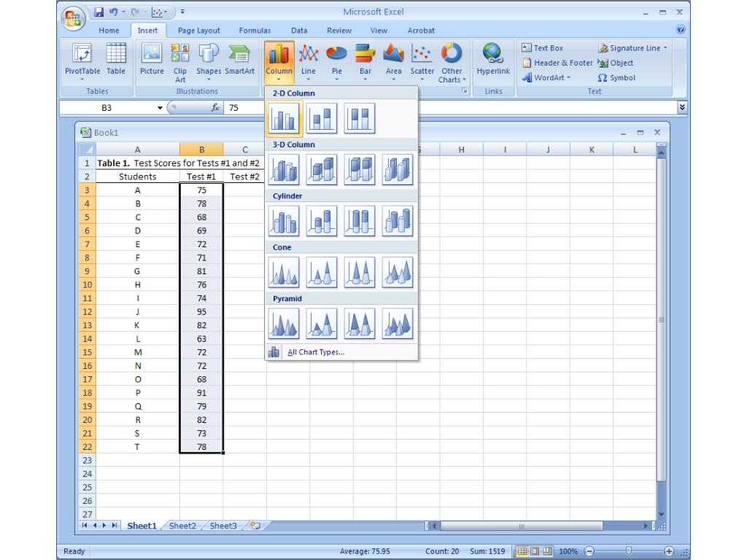Switch to the Page Layout tab
Screen dimensions: 747x560
point(198,31)
